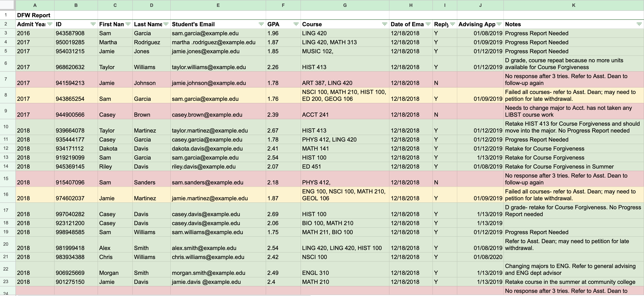The width and height of the screenshot is (644, 296).
Task: Select last name Johnson cell
Action: 152,79
